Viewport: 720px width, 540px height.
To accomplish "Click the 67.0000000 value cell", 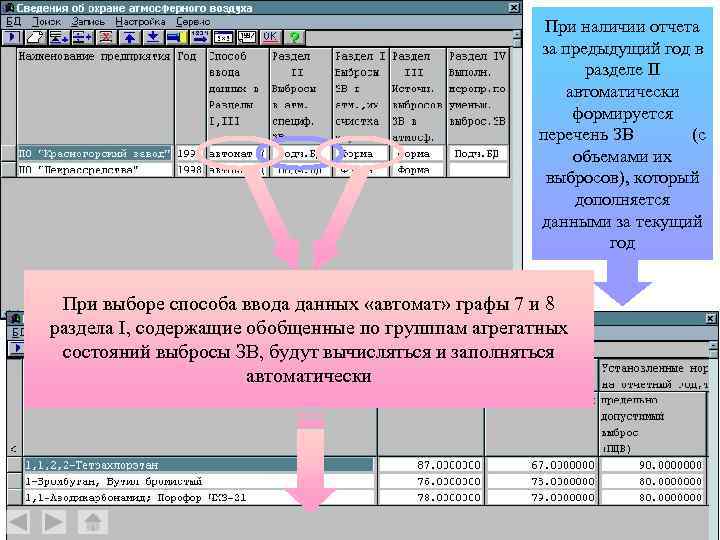I will 541,465.
